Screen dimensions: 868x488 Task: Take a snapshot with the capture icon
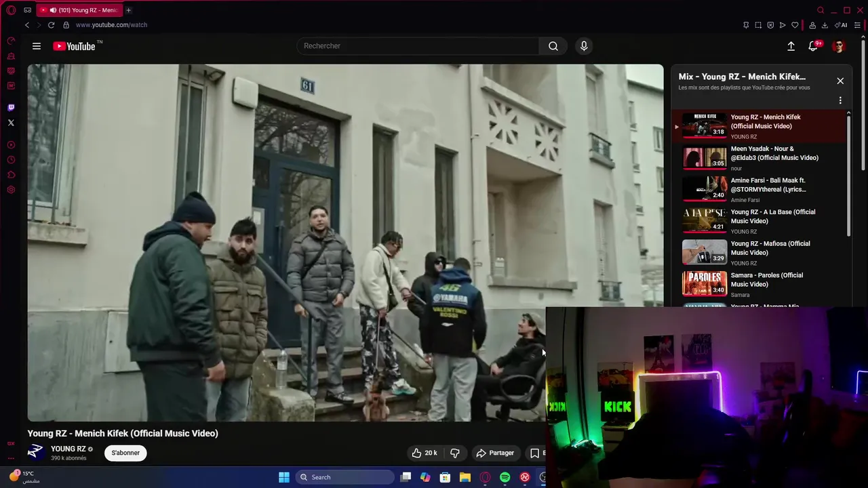758,25
